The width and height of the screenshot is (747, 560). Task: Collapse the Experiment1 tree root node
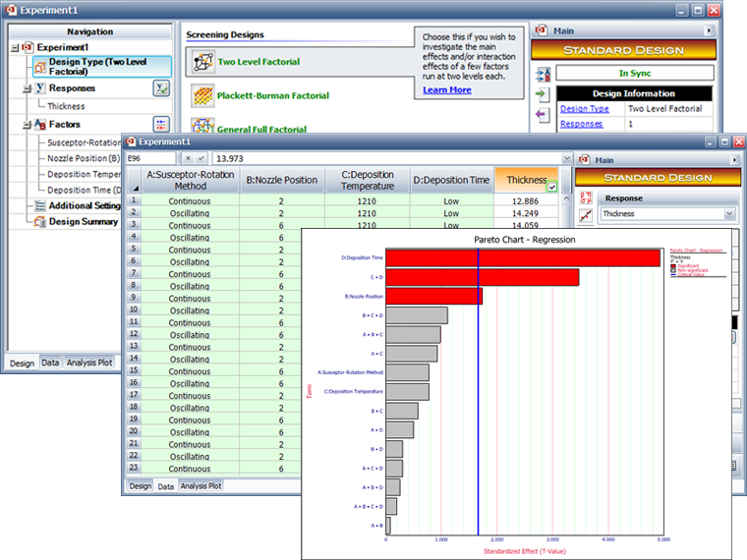[13, 47]
